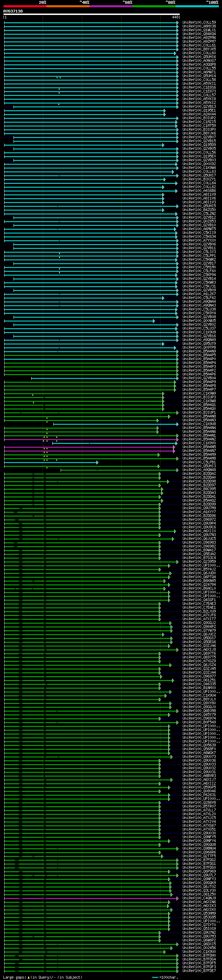222x980 pixels.
Task: Select the UniRef100_Q7YW79 label
Action: coord(199,631)
